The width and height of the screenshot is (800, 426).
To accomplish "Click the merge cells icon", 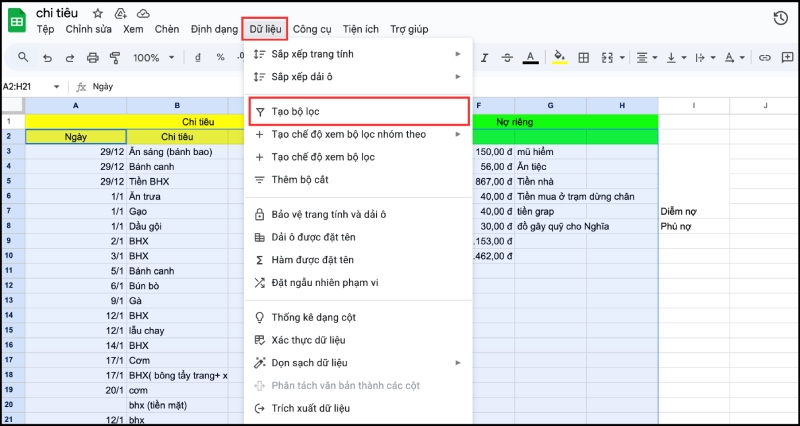I will coord(607,58).
